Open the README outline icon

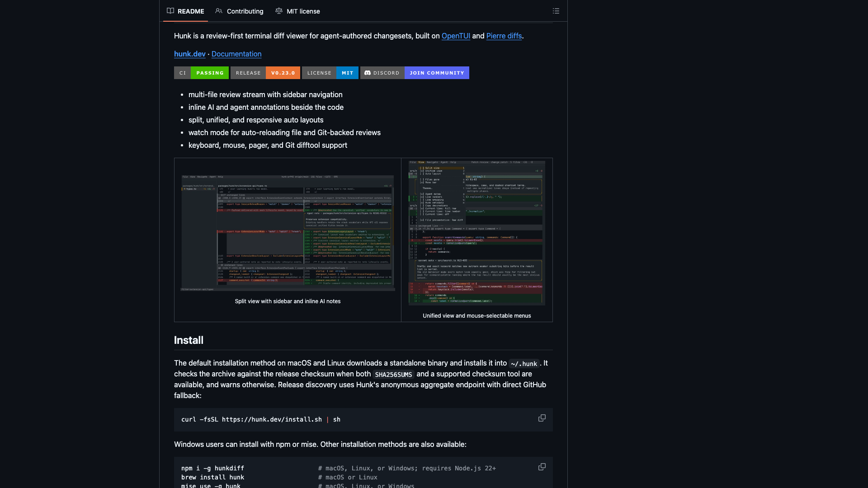(556, 11)
